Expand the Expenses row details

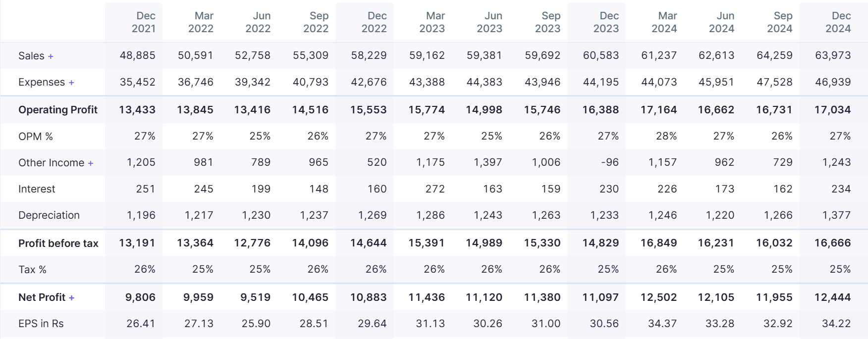[x=71, y=83]
